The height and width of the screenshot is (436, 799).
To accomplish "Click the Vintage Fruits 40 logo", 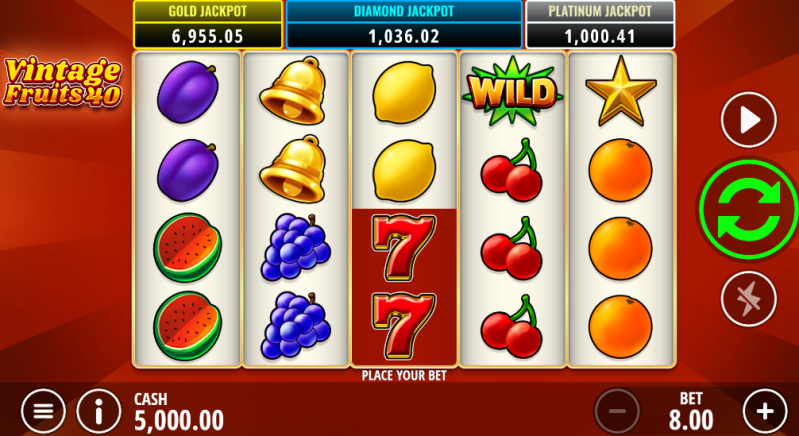I will [x=63, y=82].
